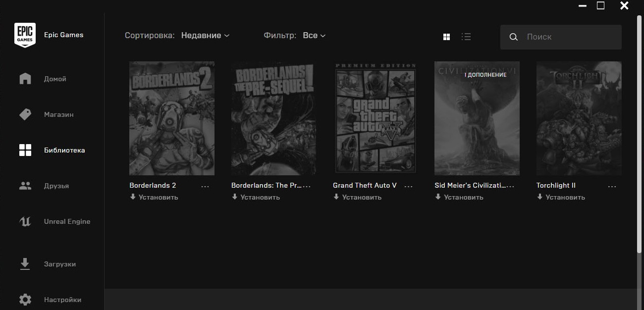The height and width of the screenshot is (310, 644).
Task: Expand the Фильтр Все dropdown
Action: pyautogui.click(x=314, y=36)
